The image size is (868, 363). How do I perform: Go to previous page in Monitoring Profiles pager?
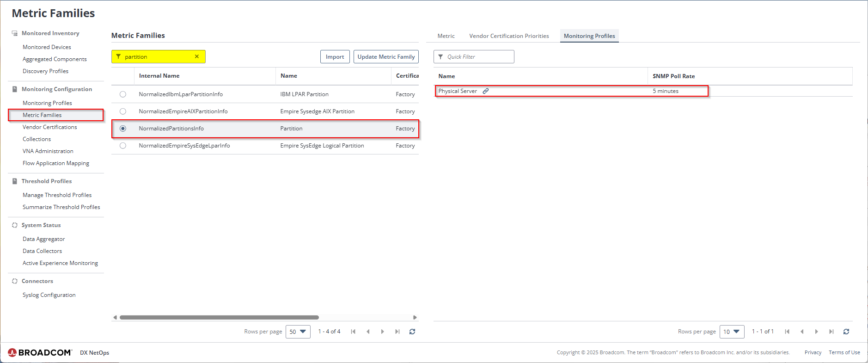point(802,332)
